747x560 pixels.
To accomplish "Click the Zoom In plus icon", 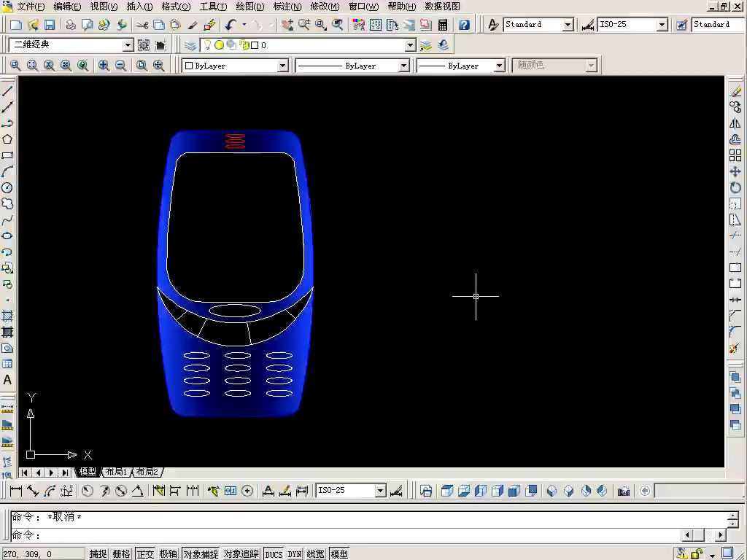I will (x=104, y=65).
